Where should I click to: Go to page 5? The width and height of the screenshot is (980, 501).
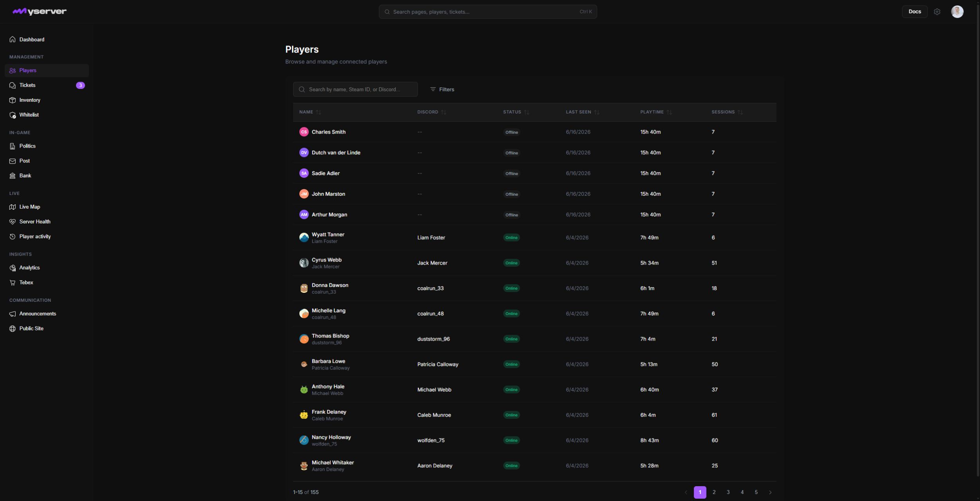pyautogui.click(x=756, y=492)
